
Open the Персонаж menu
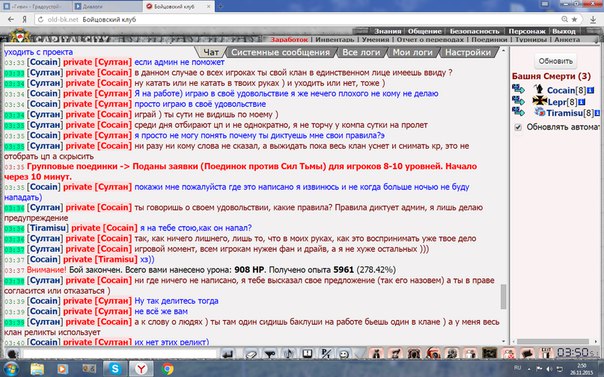click(527, 31)
